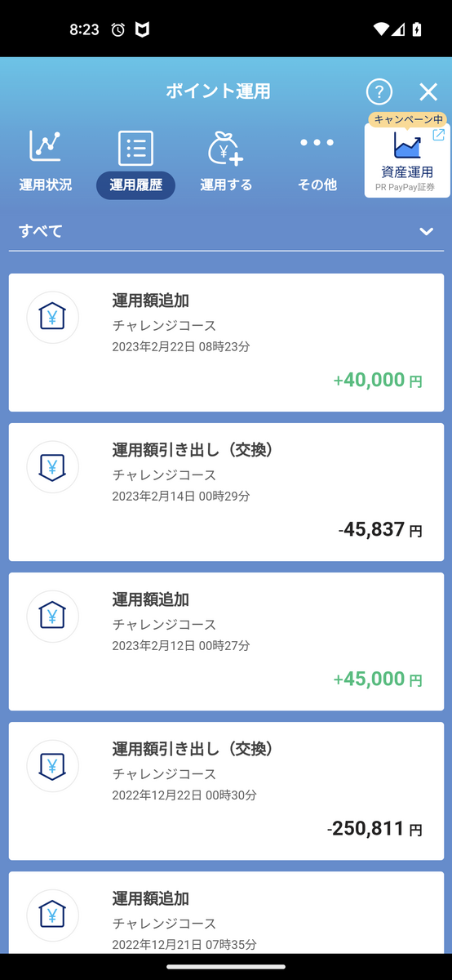Open the partially visible 2022年12月21日 entry

pyautogui.click(x=226, y=912)
